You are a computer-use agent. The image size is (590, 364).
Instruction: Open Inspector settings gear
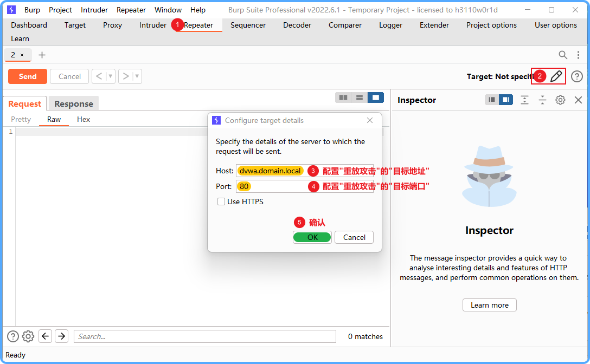point(560,100)
